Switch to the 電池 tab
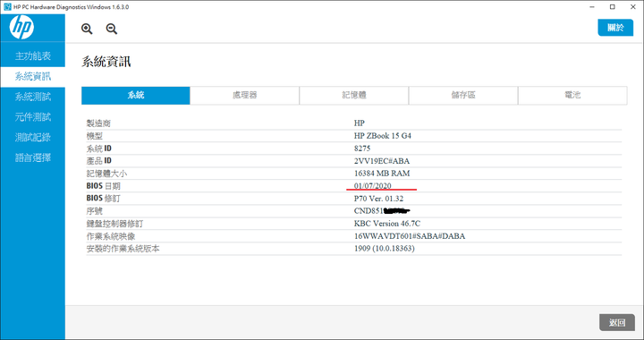Screen dimensions: 644x340 (x=572, y=95)
